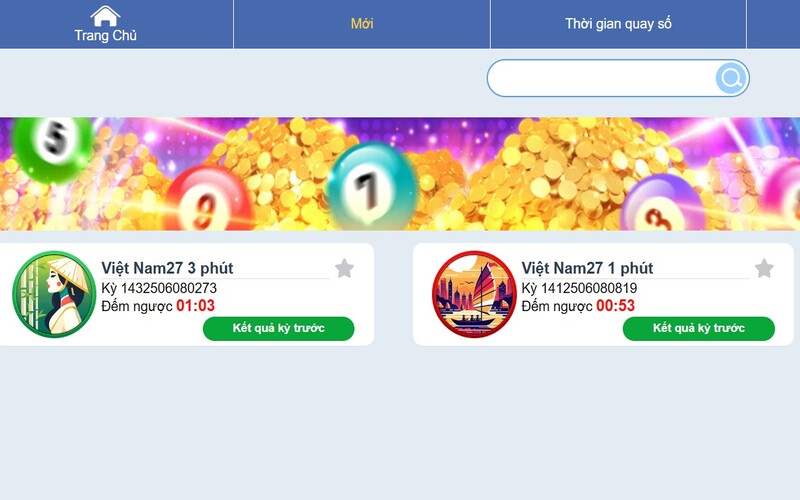800x500 pixels.
Task: View Kết quả kỳ trước for 1 phút
Action: pyautogui.click(x=698, y=328)
